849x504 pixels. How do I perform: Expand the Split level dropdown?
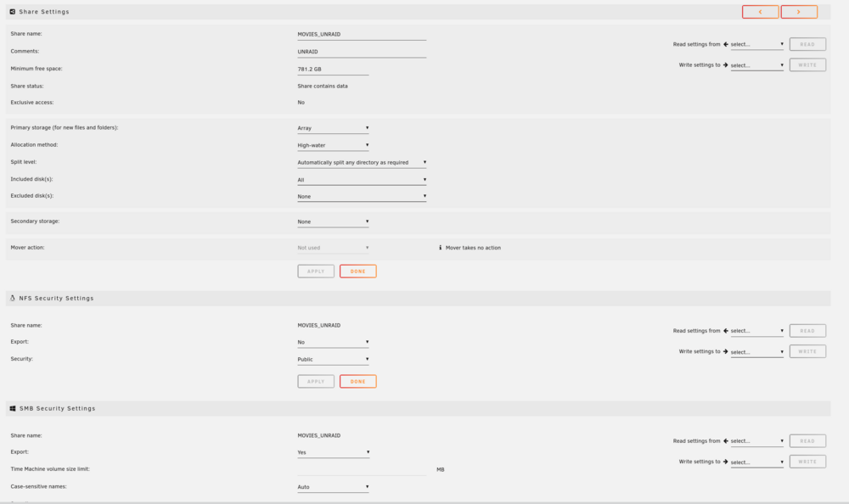362,162
